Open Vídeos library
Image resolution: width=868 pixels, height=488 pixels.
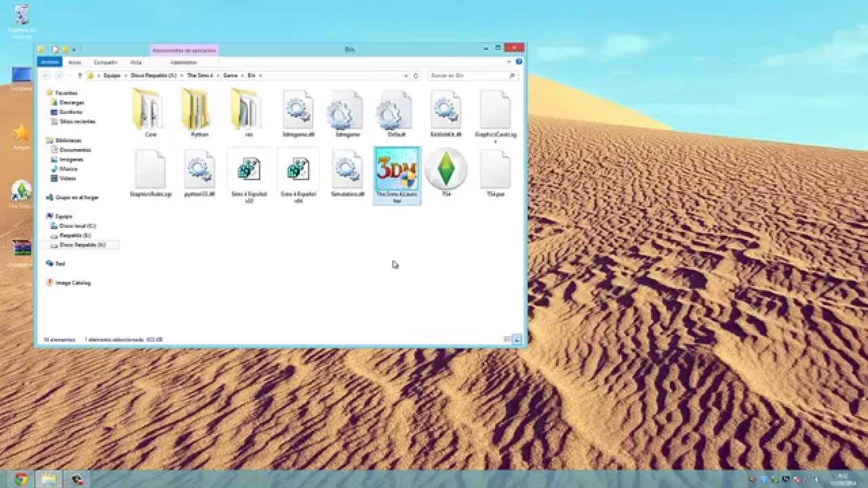(x=63, y=178)
